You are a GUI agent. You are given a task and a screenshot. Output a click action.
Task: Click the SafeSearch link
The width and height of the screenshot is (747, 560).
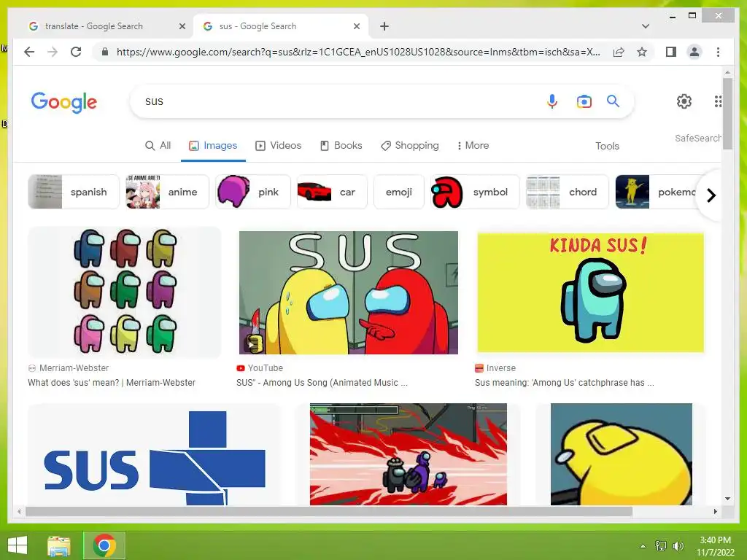click(697, 138)
